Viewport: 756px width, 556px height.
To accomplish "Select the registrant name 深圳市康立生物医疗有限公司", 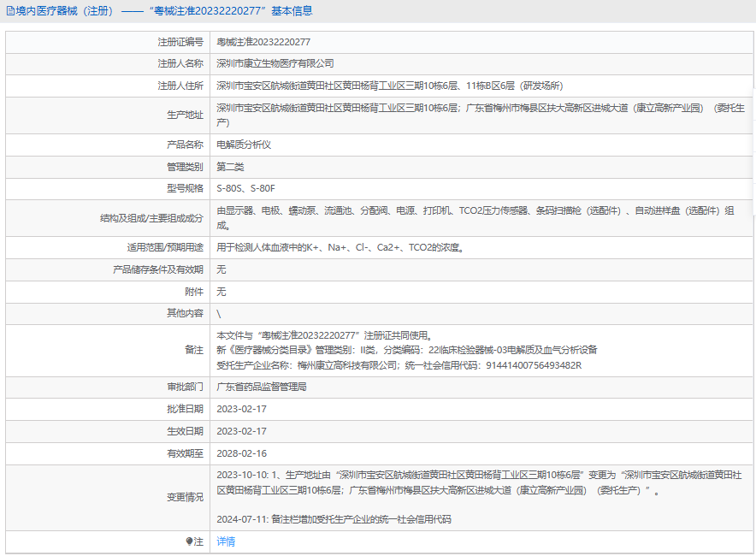I will pyautogui.click(x=275, y=63).
